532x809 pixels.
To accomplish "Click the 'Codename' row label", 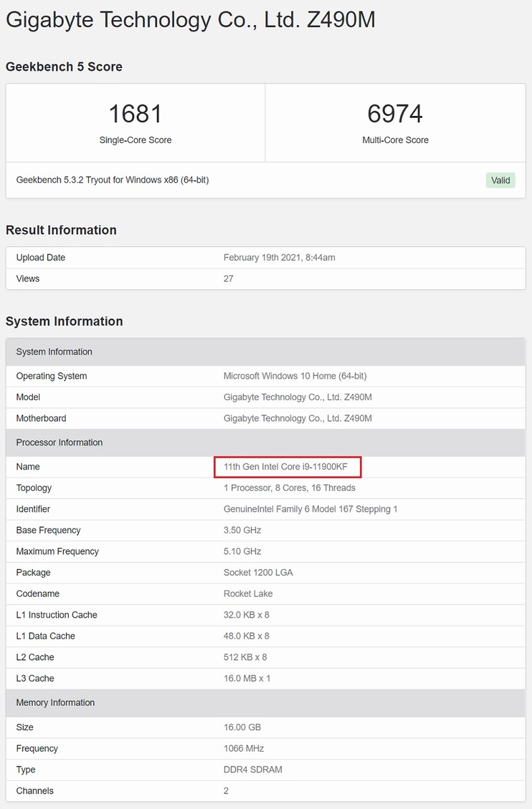I will click(x=38, y=594).
